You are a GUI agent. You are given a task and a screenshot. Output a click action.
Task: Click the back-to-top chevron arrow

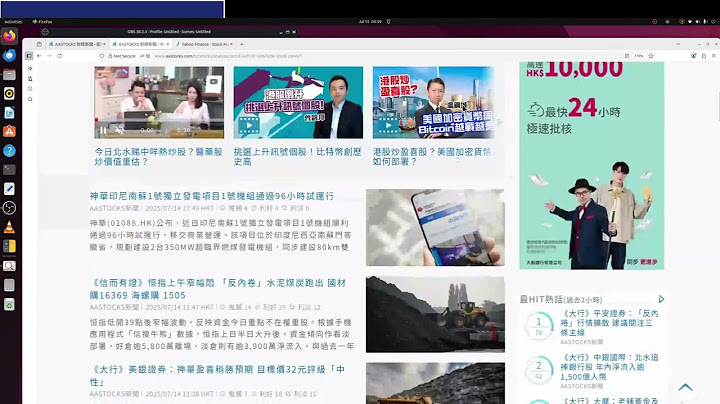pyautogui.click(x=685, y=388)
